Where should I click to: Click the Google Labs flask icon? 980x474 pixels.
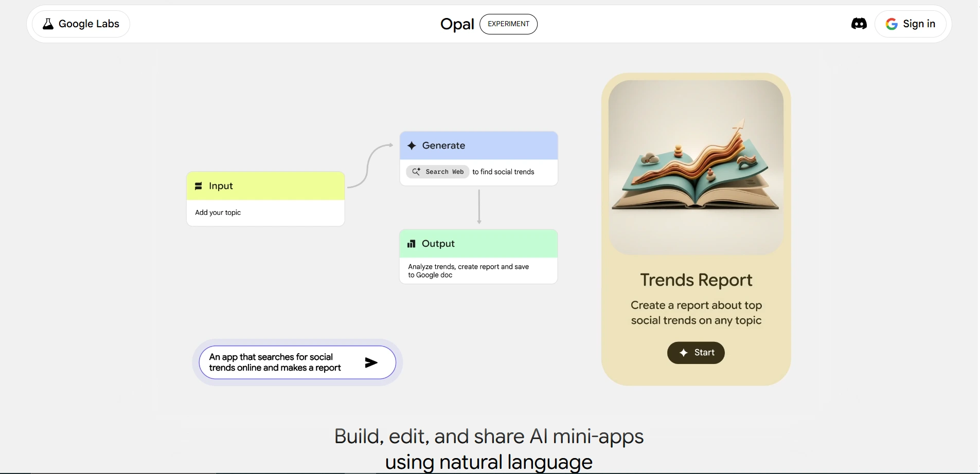point(48,24)
